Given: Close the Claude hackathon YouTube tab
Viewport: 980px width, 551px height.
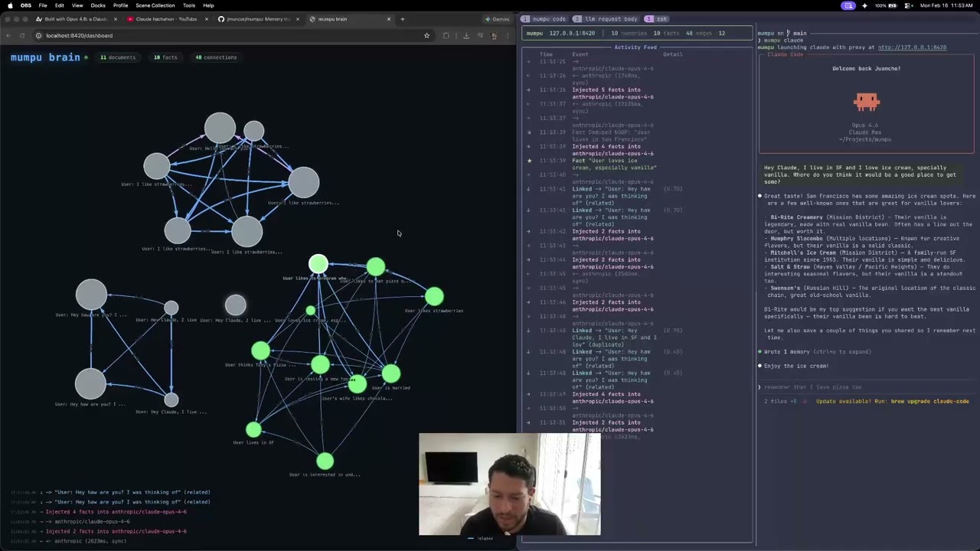Looking at the screenshot, I should coord(206,19).
